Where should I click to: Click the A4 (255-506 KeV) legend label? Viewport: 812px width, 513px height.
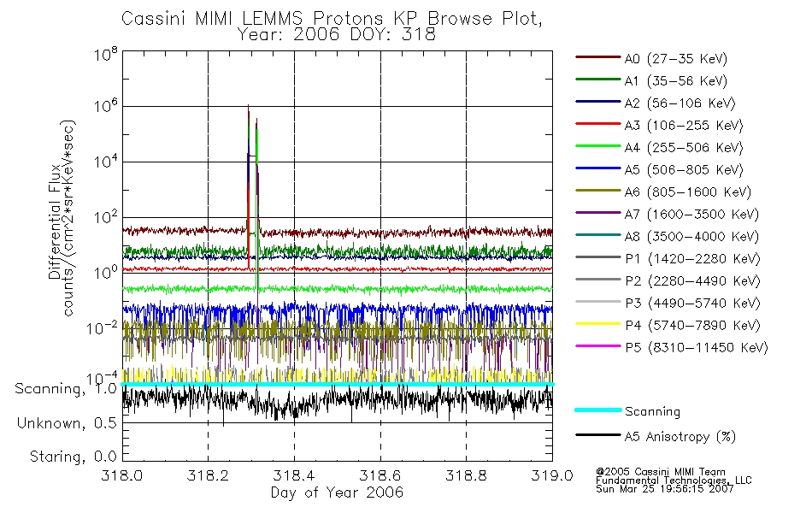tap(684, 148)
